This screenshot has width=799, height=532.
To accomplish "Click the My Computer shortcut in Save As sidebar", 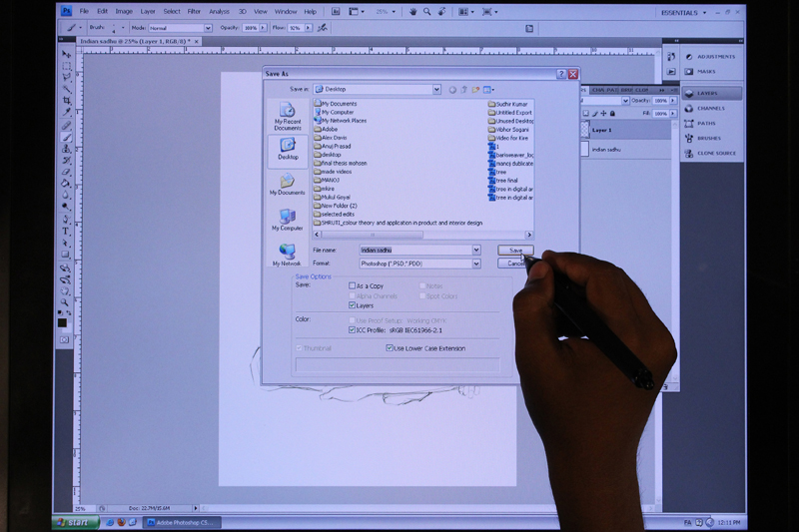I will click(x=288, y=219).
